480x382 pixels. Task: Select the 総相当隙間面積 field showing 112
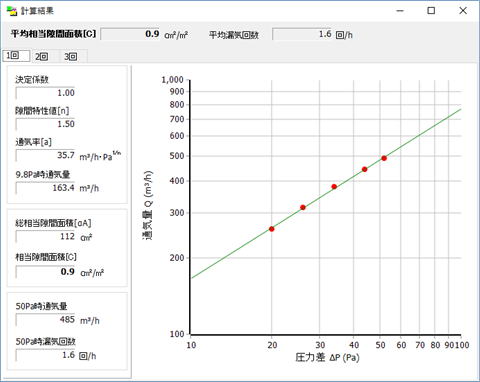(x=45, y=237)
